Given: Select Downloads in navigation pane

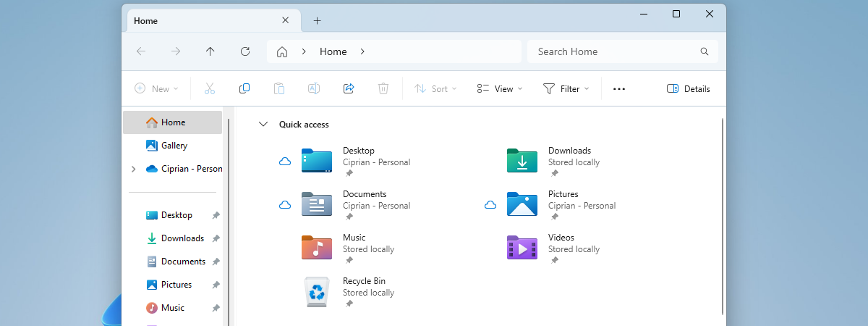Looking at the screenshot, I should tap(173, 238).
